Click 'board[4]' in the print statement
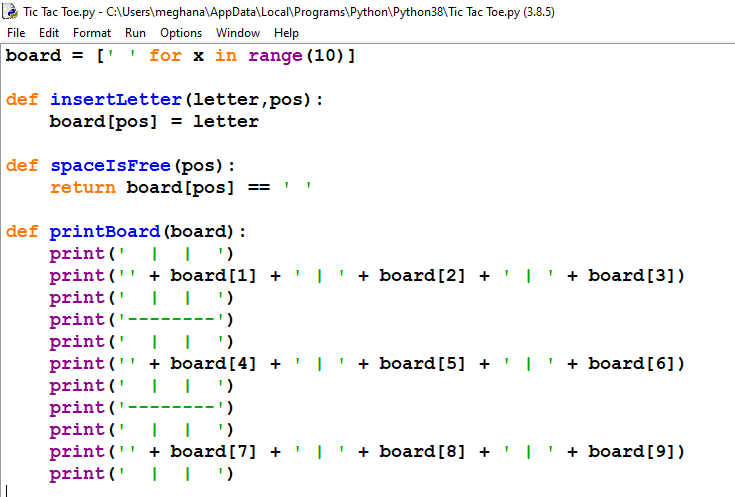 pyautogui.click(x=213, y=364)
